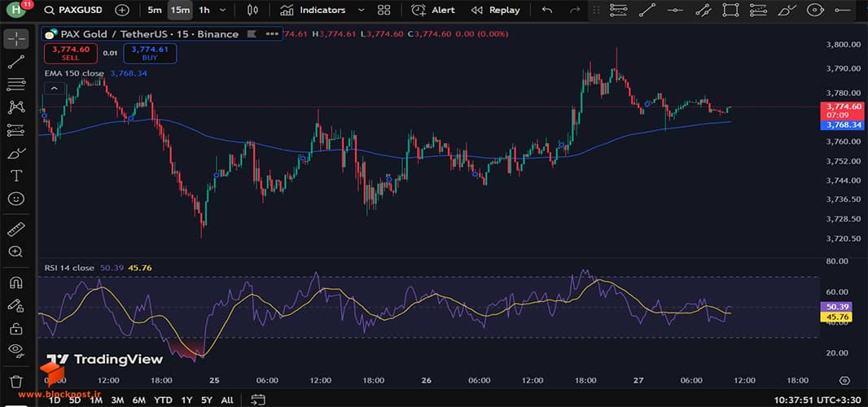Collapse the indicator legend chevron

[55, 88]
